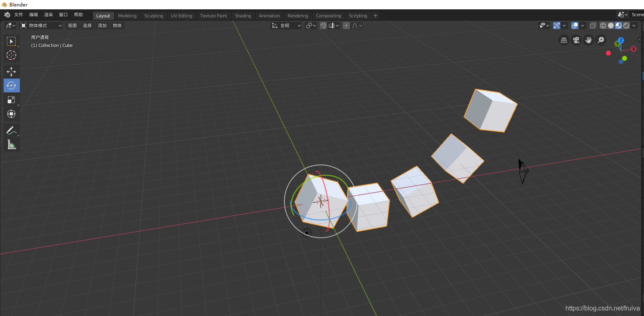
Task: Click the negative Z dark blue gizmo dot
Action: pos(621,62)
